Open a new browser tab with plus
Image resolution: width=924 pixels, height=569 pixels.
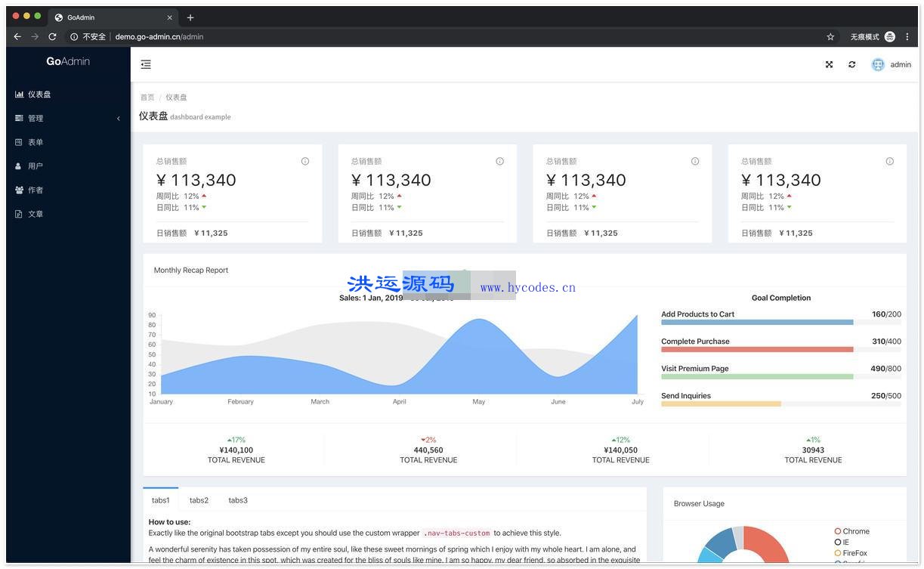coord(190,17)
